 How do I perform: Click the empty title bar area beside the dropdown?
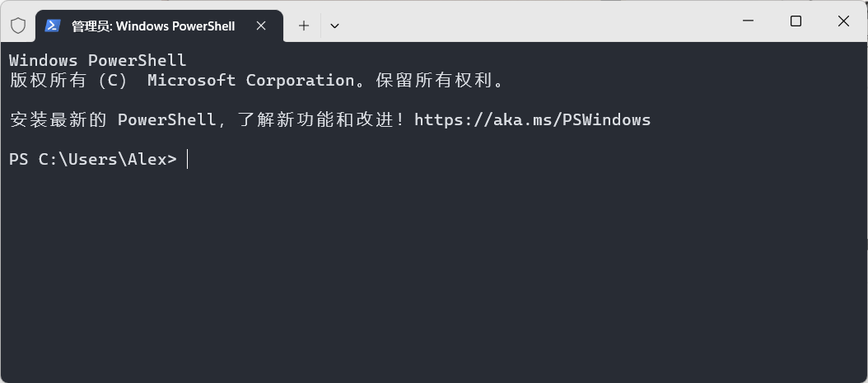click(x=531, y=21)
